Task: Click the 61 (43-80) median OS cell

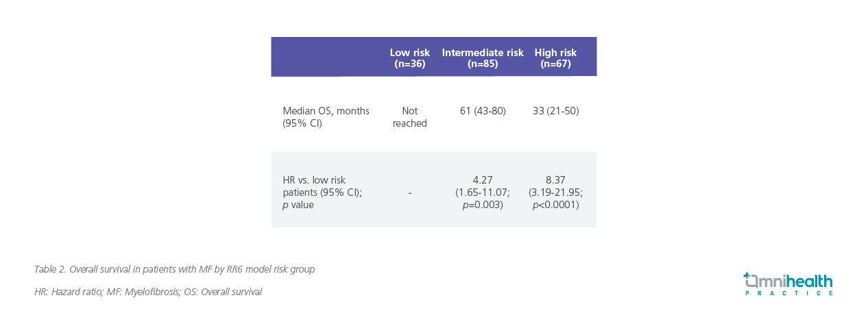Action: coord(483,111)
